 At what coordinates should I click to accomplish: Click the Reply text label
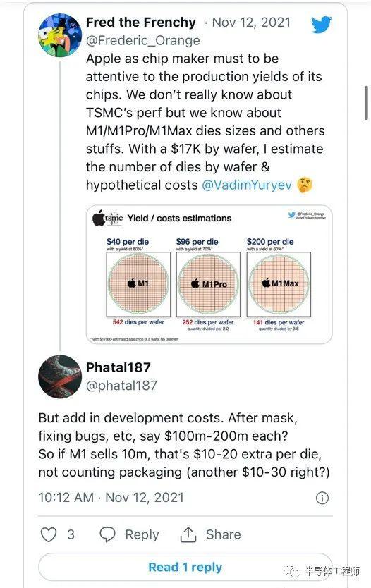pos(142,534)
